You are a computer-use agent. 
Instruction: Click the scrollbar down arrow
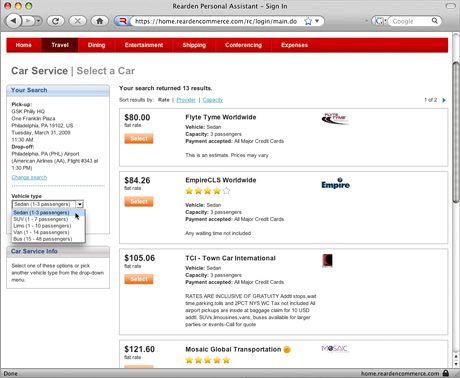456,364
